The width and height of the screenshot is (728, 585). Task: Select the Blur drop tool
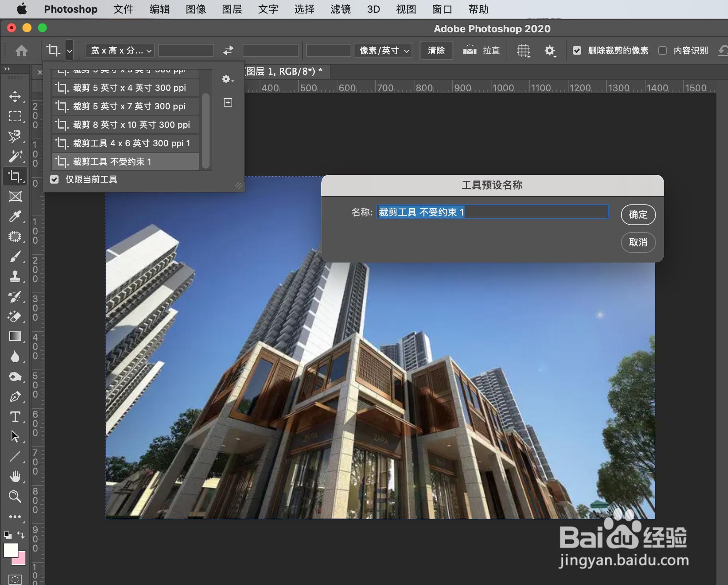coord(15,356)
